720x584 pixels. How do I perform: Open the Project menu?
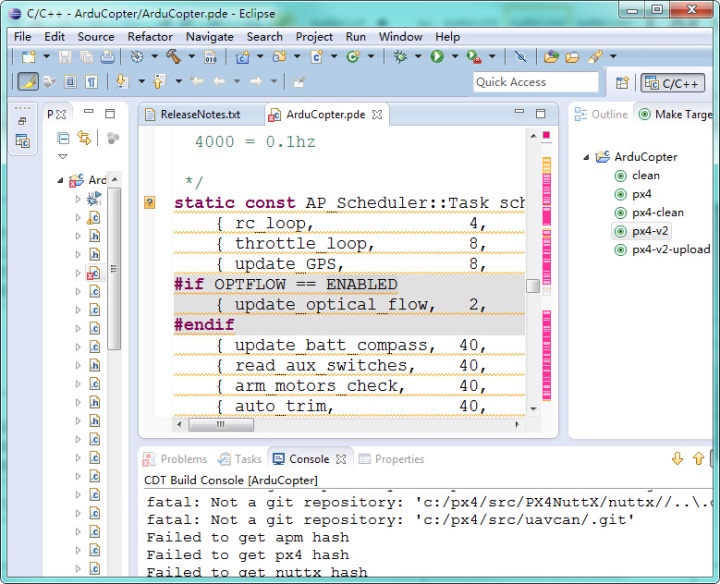314,37
